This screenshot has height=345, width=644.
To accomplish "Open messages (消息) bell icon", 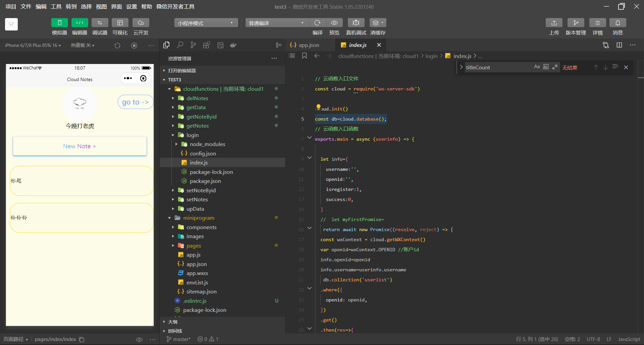I will 618,23.
